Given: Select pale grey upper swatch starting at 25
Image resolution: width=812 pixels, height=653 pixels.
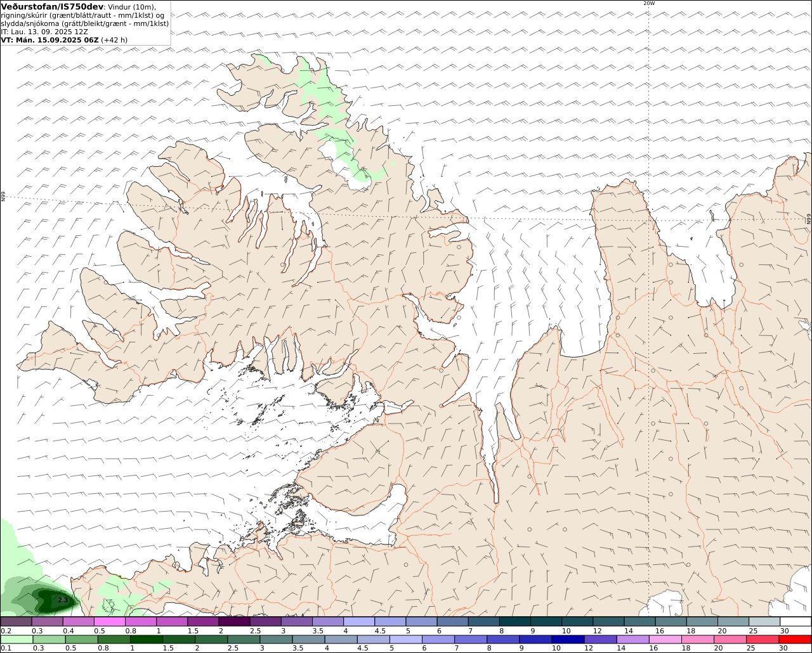Looking at the screenshot, I should (x=764, y=621).
